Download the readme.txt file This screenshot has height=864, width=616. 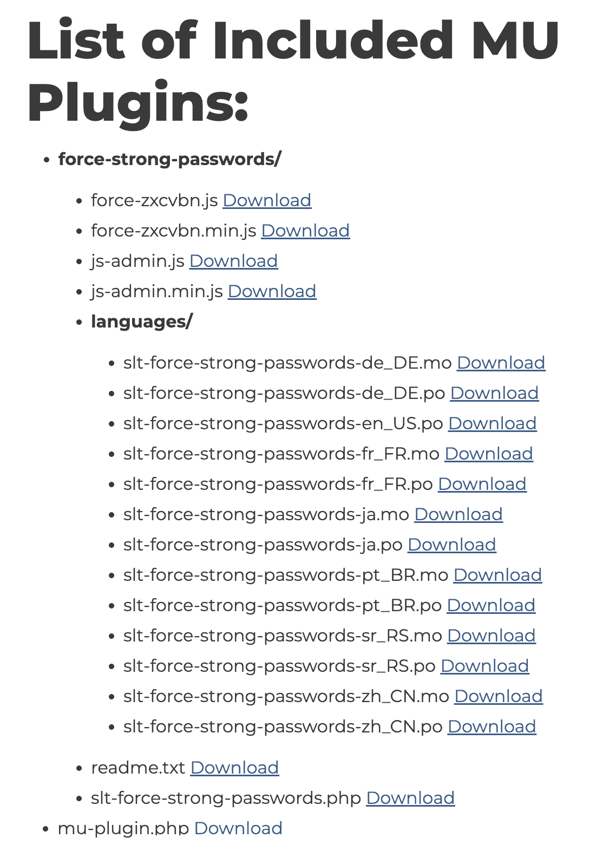click(234, 768)
